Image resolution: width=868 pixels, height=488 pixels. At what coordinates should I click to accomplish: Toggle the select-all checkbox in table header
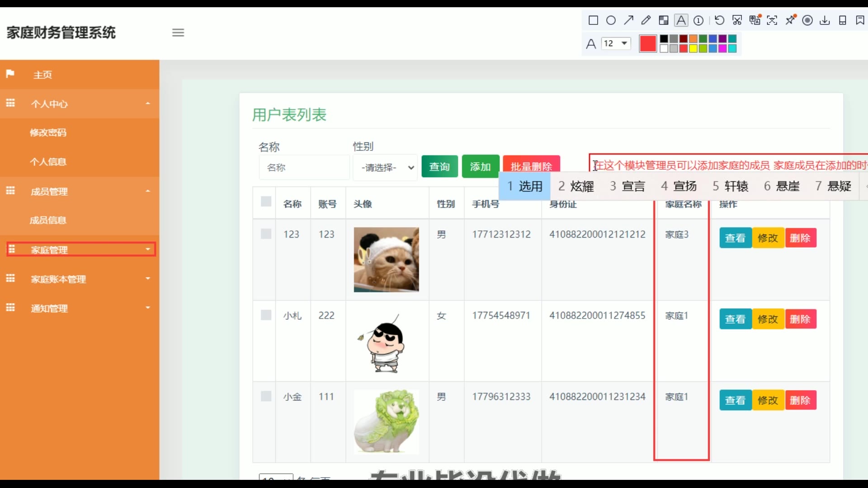click(266, 202)
